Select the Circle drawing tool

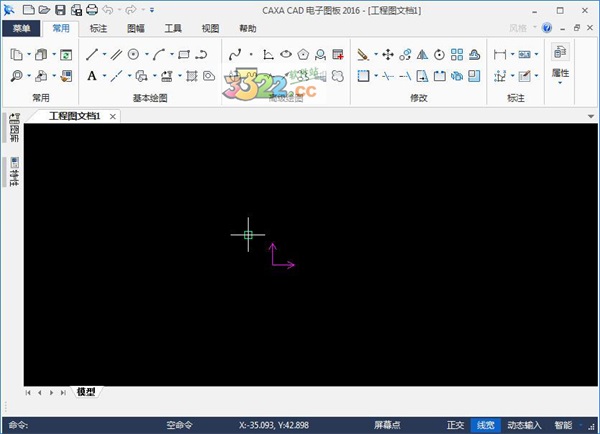pyautogui.click(x=133, y=54)
